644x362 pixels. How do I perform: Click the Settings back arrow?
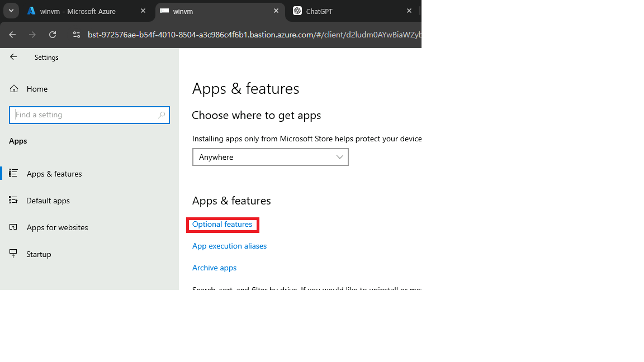pyautogui.click(x=13, y=57)
